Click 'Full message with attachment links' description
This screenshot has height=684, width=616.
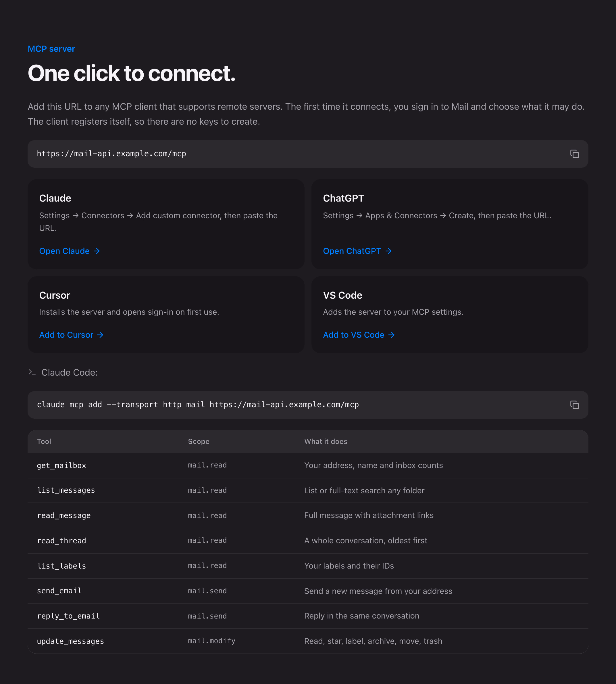pyautogui.click(x=369, y=515)
